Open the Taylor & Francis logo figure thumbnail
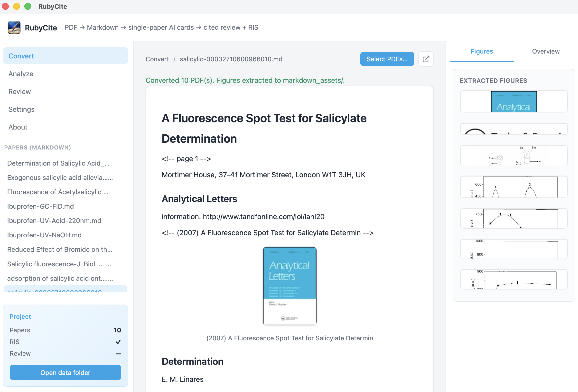 click(x=513, y=129)
